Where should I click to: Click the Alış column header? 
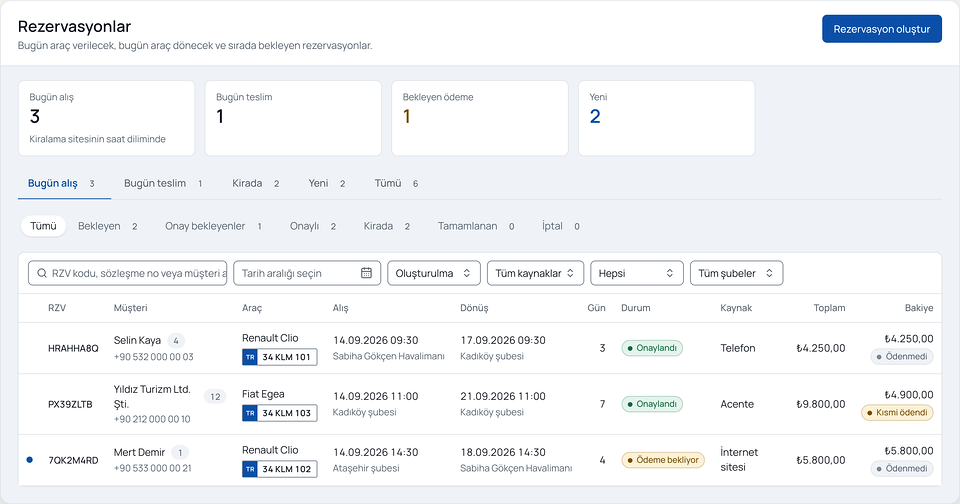point(340,308)
